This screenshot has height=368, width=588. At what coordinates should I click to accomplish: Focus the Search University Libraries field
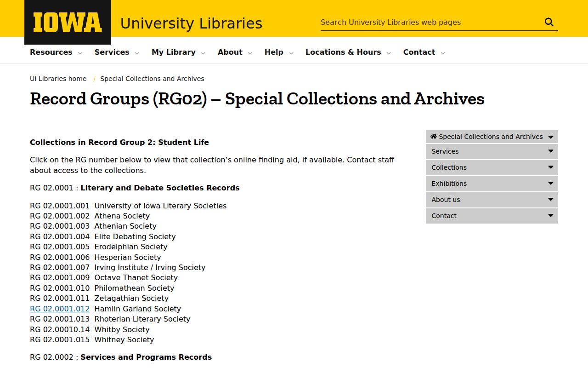(x=431, y=22)
